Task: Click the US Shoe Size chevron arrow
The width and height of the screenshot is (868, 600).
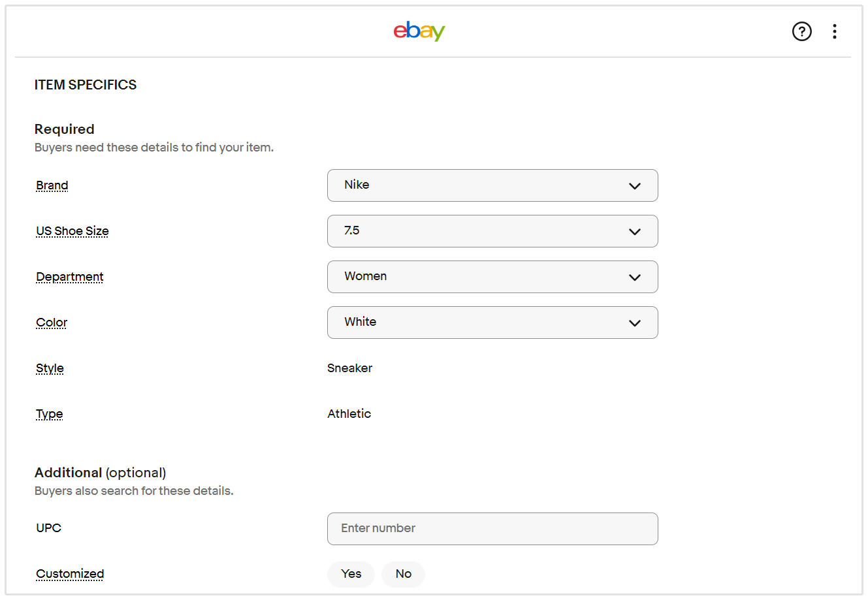Action: (634, 232)
